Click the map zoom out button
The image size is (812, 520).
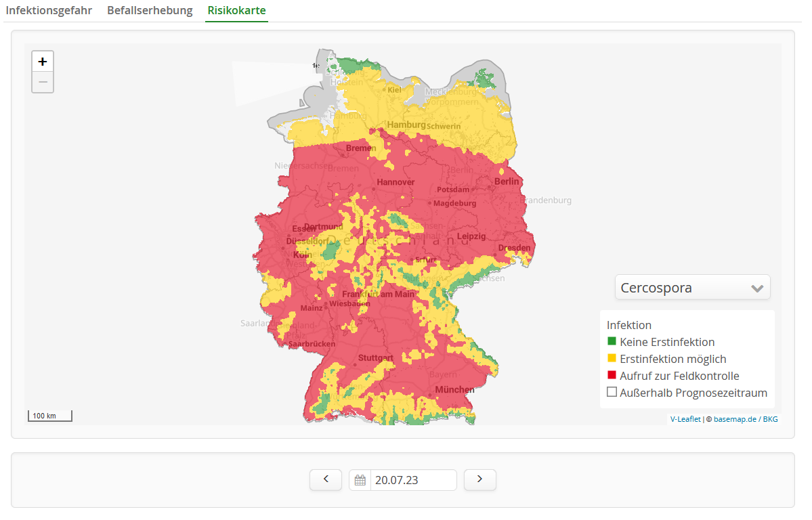click(43, 82)
